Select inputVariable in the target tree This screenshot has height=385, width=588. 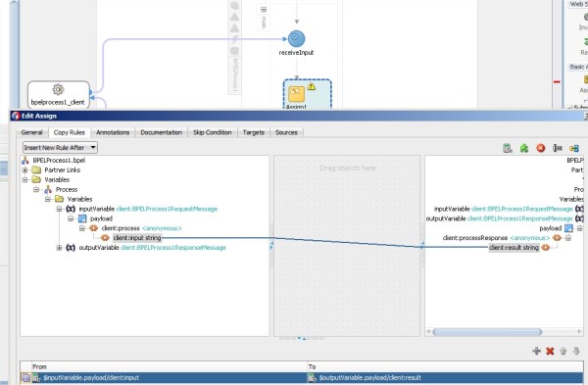point(452,209)
